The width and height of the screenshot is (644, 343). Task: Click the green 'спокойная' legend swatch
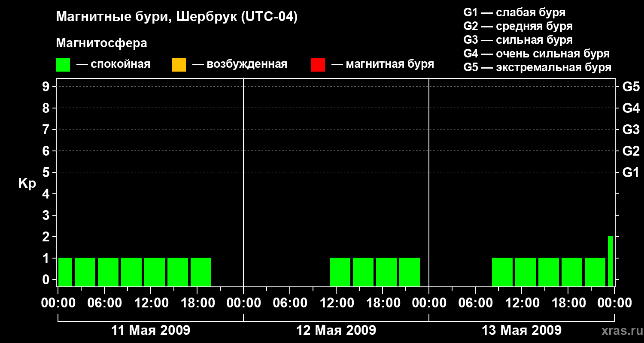point(63,65)
